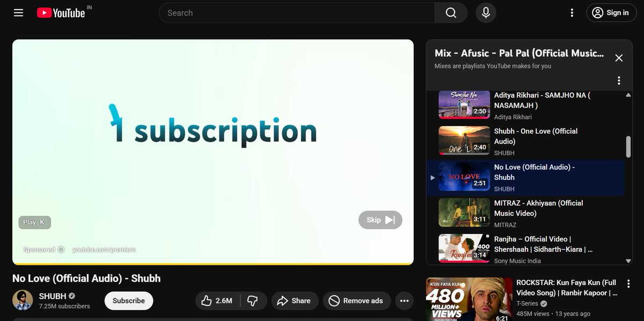This screenshot has height=321, width=644.
Task: Click Remove ads button
Action: coord(356,301)
